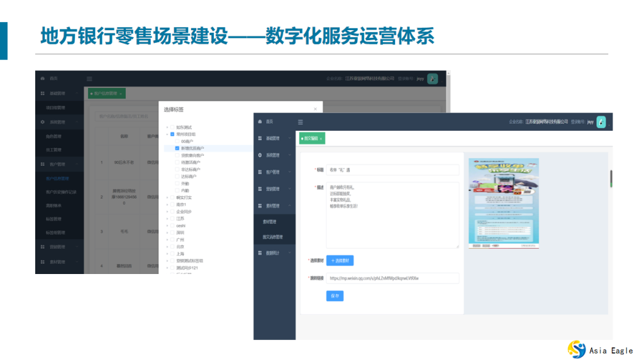Open the 基础管理 grid icon

(x=259, y=138)
